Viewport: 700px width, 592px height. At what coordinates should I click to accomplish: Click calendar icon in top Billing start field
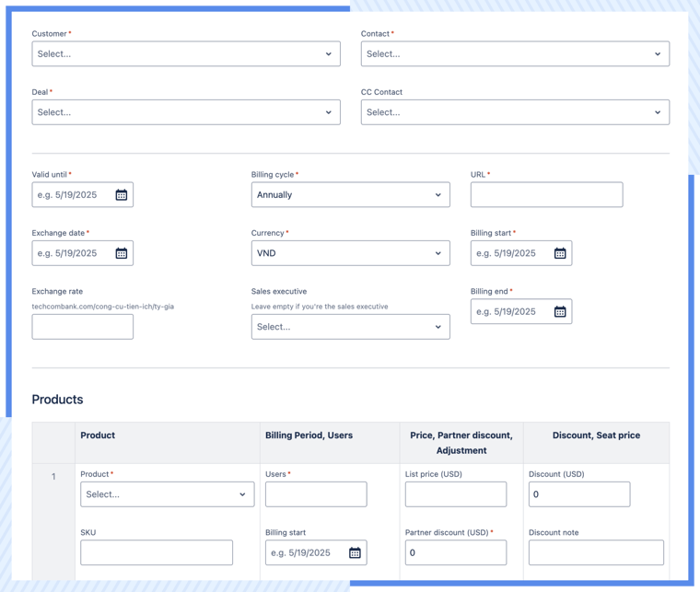[560, 253]
